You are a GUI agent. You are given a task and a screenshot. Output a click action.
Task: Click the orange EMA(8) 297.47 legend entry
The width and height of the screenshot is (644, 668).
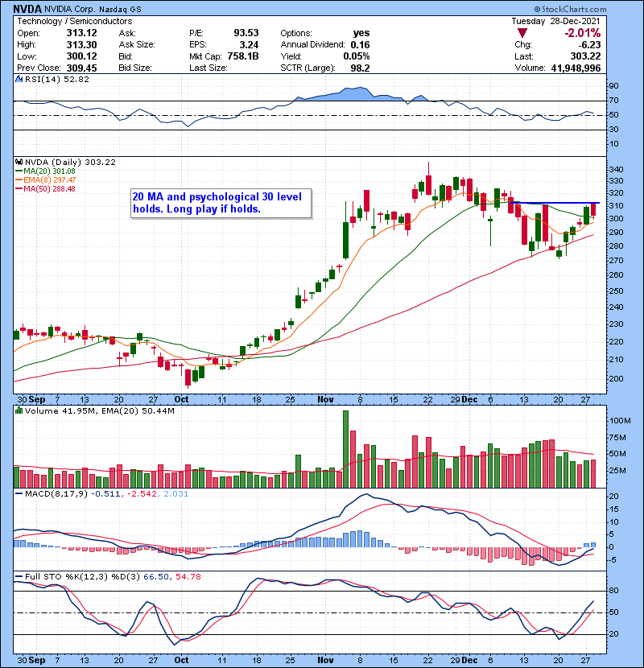[x=46, y=179]
